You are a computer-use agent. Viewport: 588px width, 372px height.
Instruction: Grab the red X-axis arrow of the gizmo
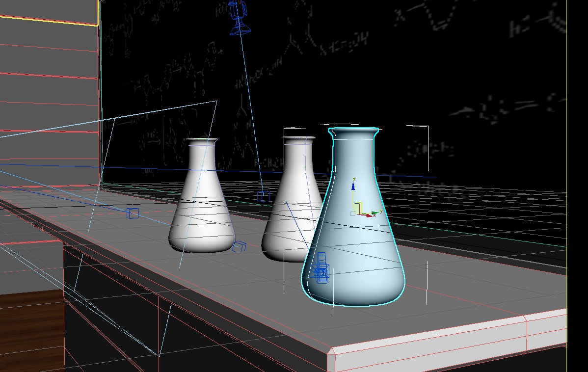coord(369,215)
